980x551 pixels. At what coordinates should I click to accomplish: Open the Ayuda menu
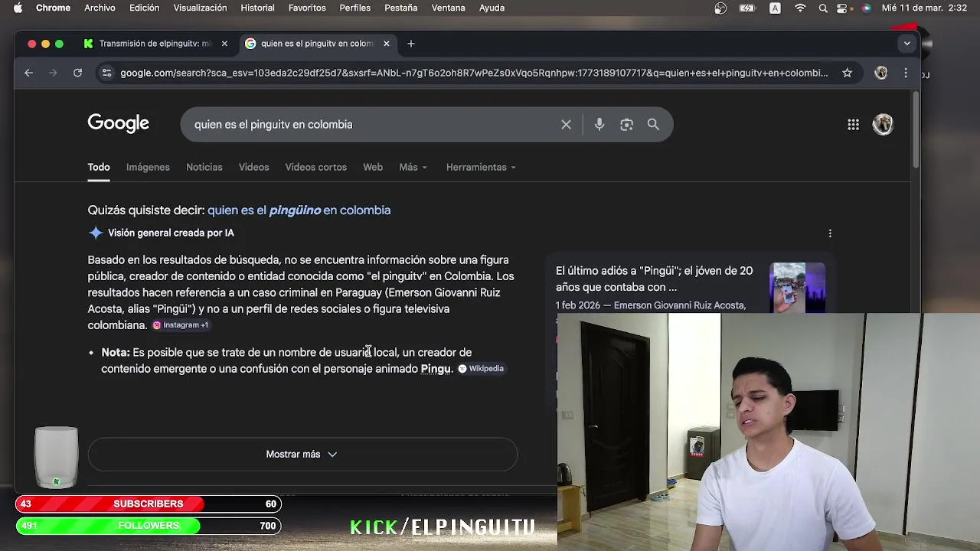[492, 8]
